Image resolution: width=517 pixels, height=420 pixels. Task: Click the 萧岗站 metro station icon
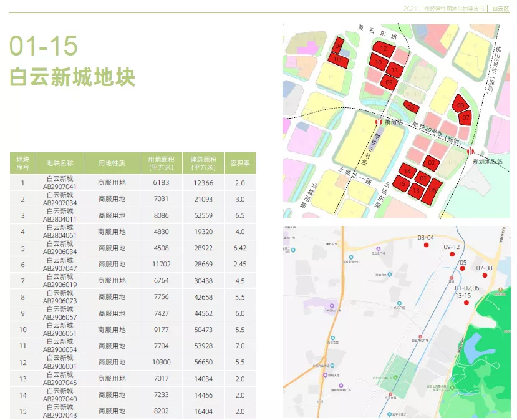377,122
